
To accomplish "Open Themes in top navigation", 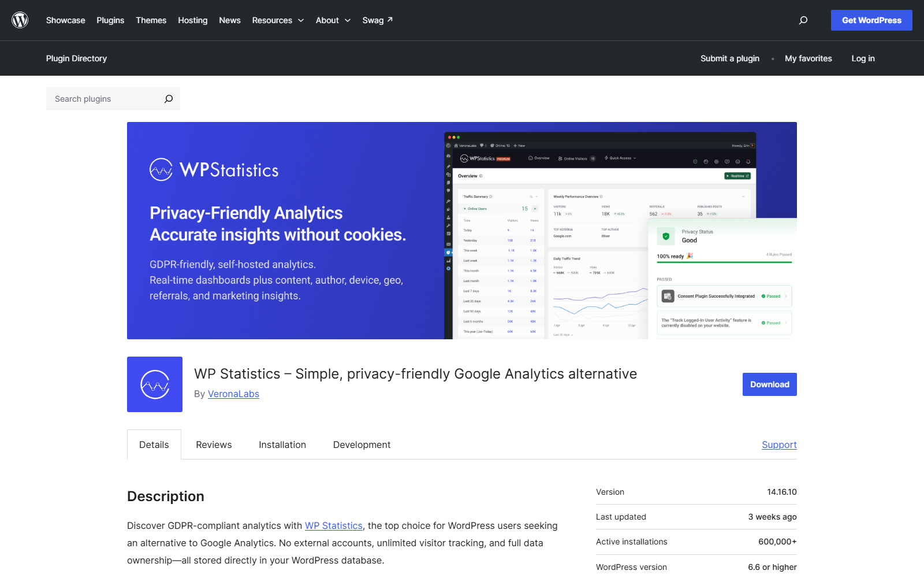I will pos(151,20).
